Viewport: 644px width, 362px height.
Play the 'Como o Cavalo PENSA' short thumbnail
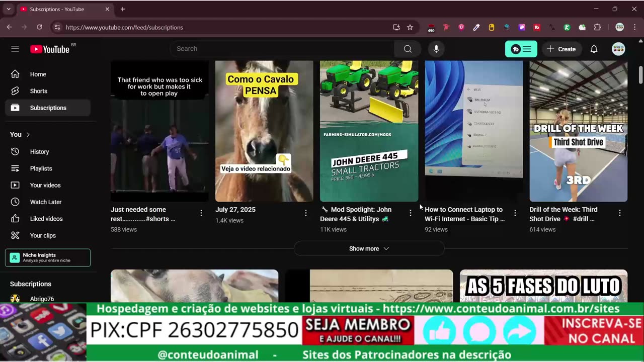[x=264, y=131]
